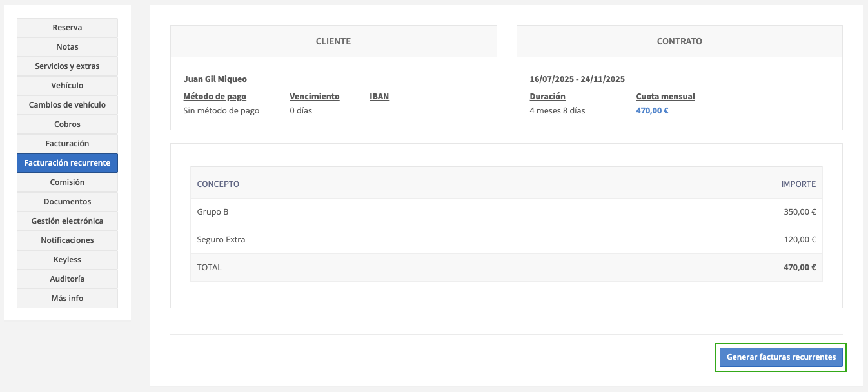Go to Servicios y extras section
The image size is (868, 392).
coord(67,66)
